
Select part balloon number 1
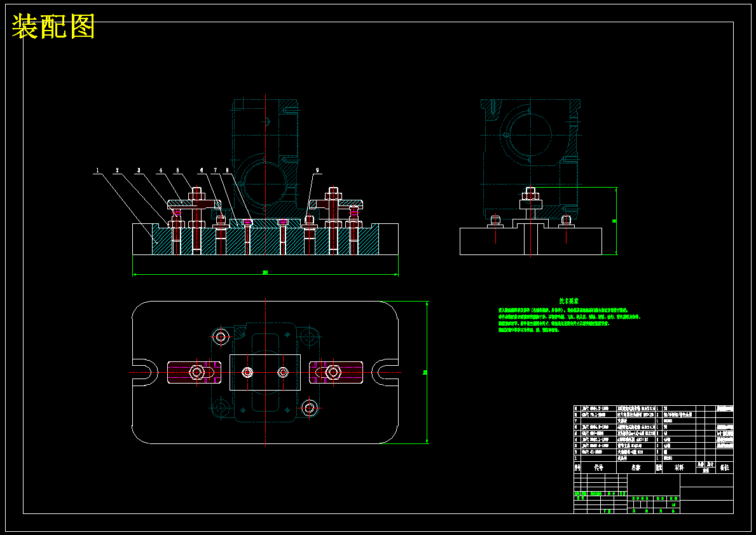click(97, 170)
